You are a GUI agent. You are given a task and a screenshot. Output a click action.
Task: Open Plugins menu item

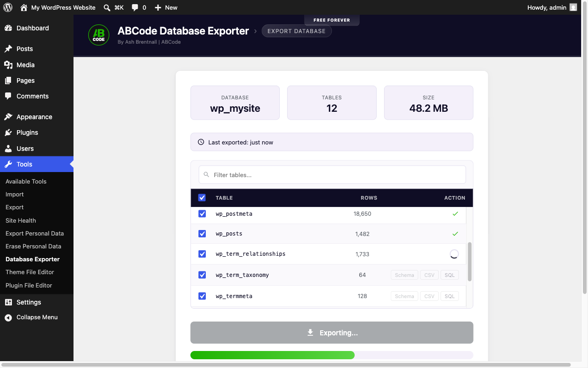pos(37,132)
